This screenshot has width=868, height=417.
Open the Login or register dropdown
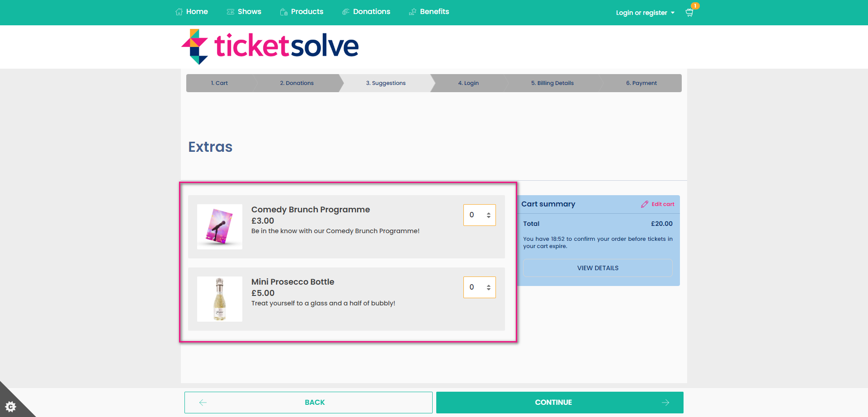(645, 13)
